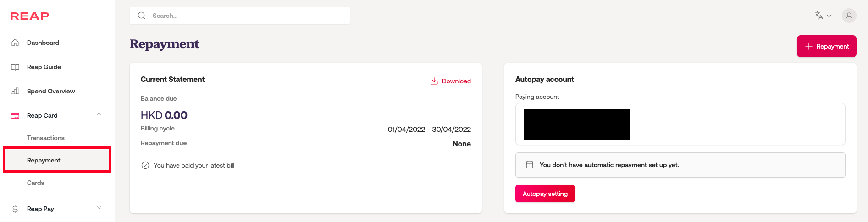Screen dimensions: 868x222
Task: Click the Reap Card icon in sidebar
Action: point(15,115)
